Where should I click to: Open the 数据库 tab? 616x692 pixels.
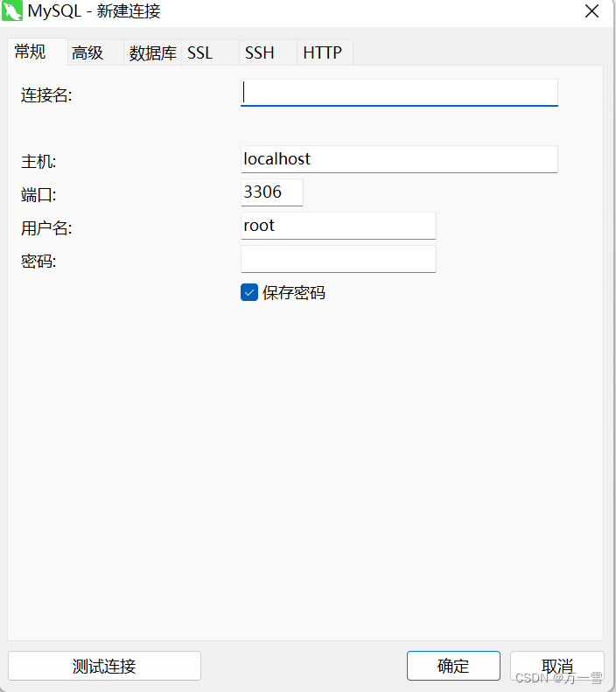point(152,53)
